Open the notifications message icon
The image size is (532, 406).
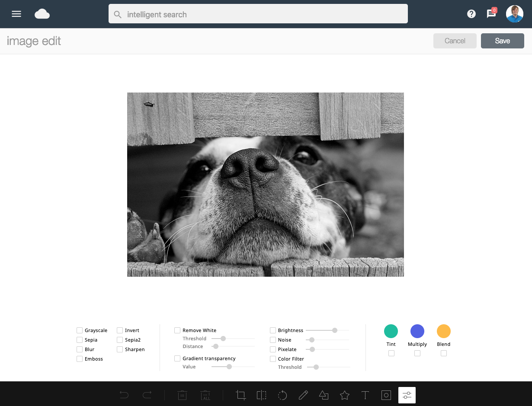point(491,14)
